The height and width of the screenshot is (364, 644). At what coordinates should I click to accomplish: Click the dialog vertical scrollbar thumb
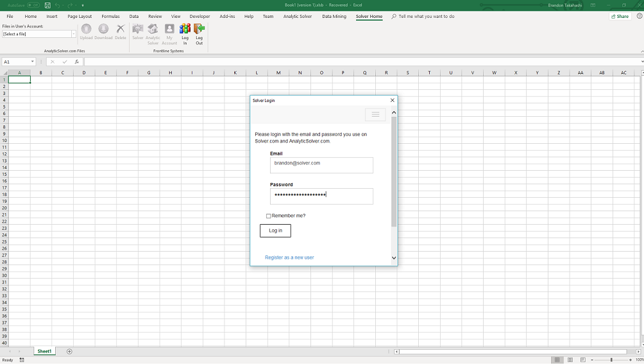[393, 172]
